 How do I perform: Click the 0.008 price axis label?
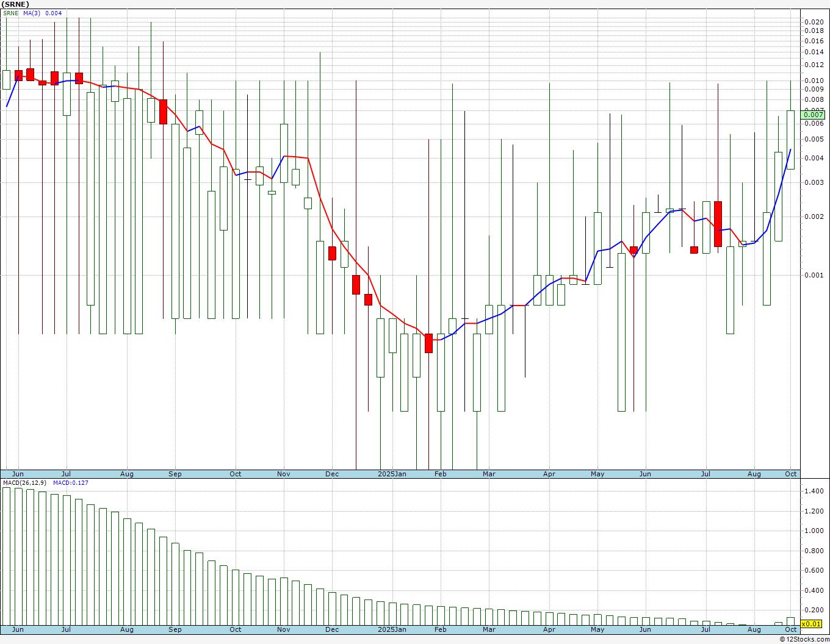click(x=814, y=99)
